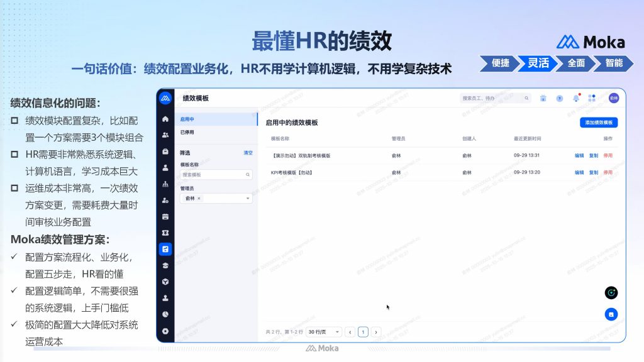
Task: Open the gift icon in the top bar
Action: click(543, 98)
